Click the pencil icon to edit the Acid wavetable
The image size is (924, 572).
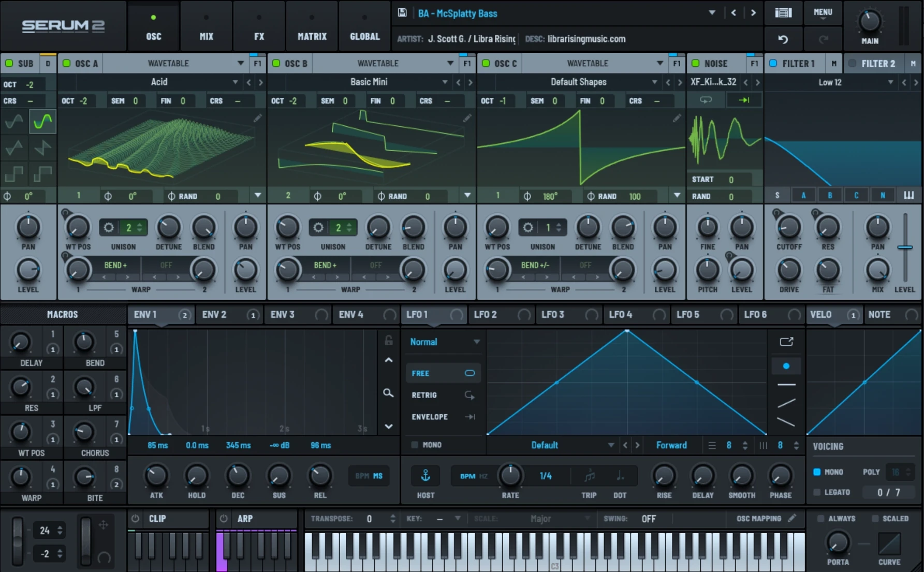point(258,118)
